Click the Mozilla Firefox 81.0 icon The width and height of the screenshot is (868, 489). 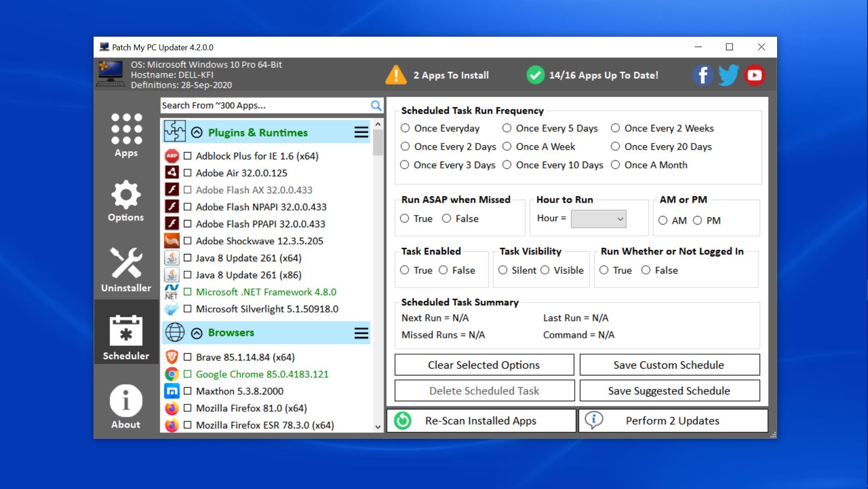click(x=172, y=408)
